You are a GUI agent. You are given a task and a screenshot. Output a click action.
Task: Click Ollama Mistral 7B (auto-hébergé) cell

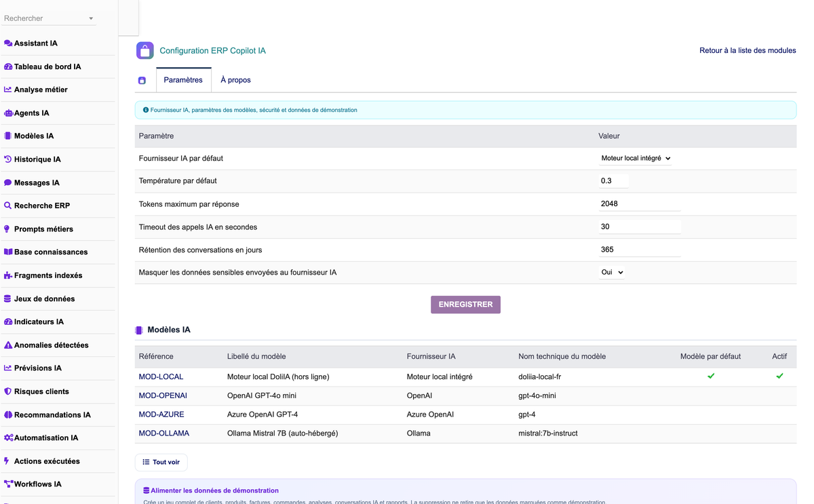point(282,433)
